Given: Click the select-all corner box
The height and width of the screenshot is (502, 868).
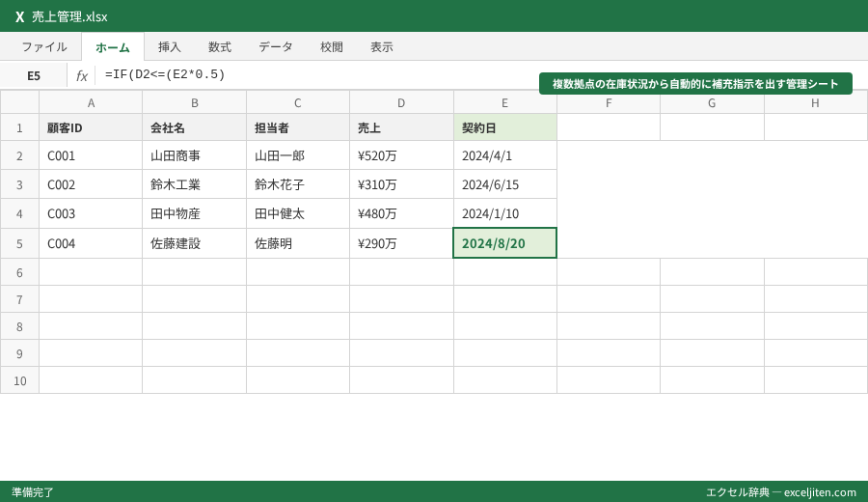Looking at the screenshot, I should (x=19, y=102).
